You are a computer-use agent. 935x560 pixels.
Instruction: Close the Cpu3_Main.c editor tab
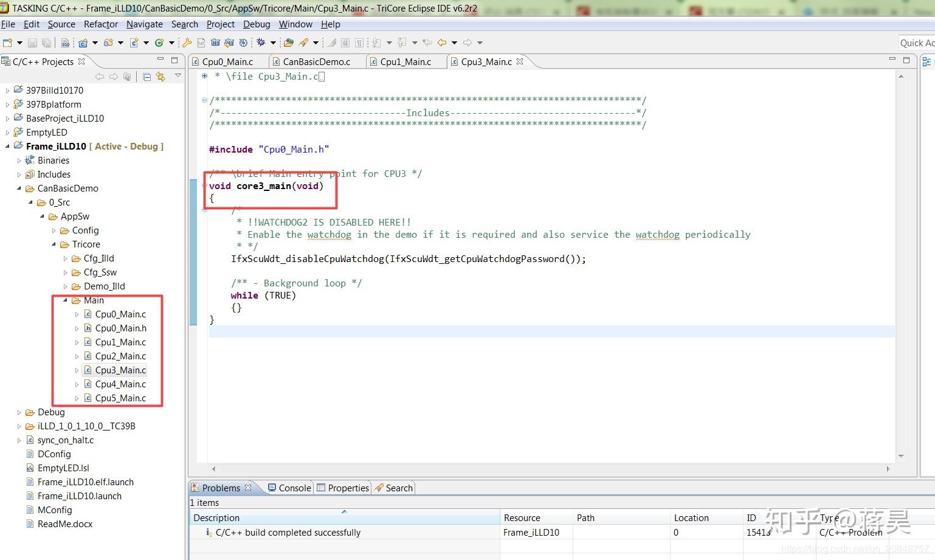tap(520, 61)
